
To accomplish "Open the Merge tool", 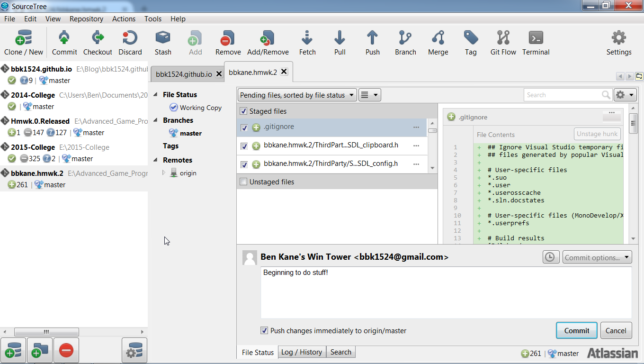I will click(438, 43).
